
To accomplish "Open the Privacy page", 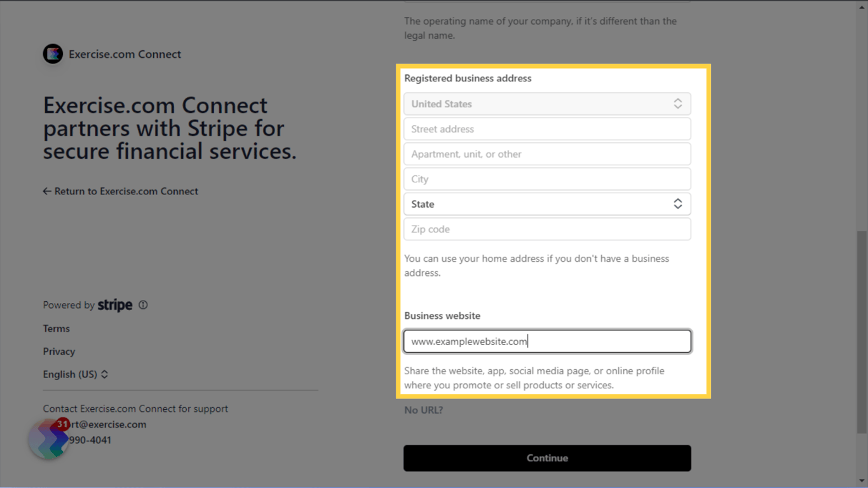I will (58, 351).
